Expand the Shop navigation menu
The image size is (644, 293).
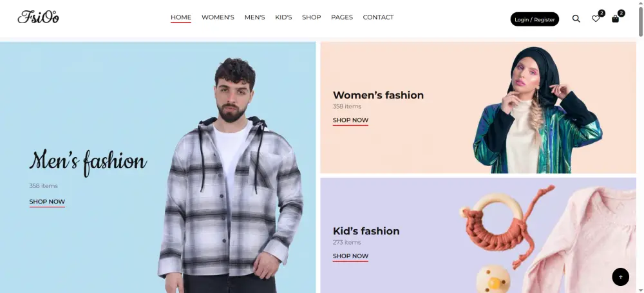[311, 17]
